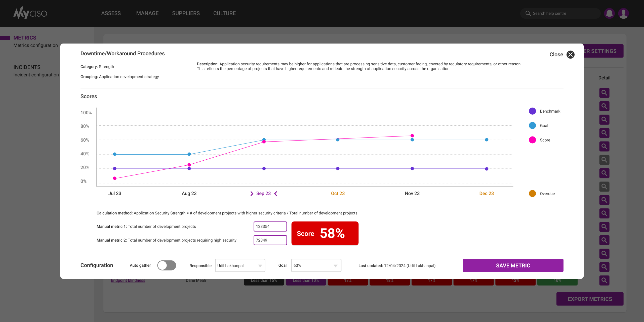Toggle the Score series legend dot
The width and height of the screenshot is (644, 322).
[532, 140]
